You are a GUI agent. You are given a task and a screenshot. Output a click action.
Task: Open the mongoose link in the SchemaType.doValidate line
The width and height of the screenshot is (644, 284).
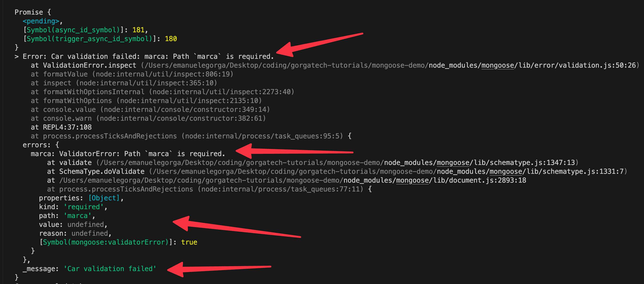(x=505, y=171)
